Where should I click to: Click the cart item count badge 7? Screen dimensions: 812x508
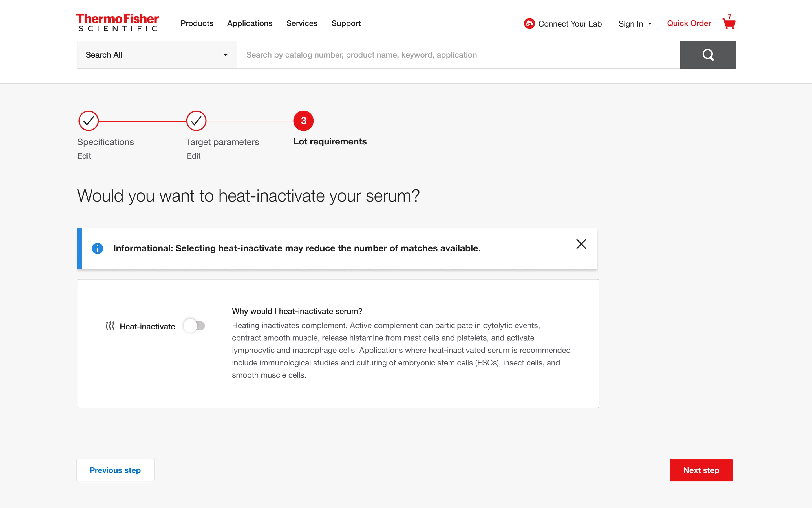pyautogui.click(x=729, y=16)
